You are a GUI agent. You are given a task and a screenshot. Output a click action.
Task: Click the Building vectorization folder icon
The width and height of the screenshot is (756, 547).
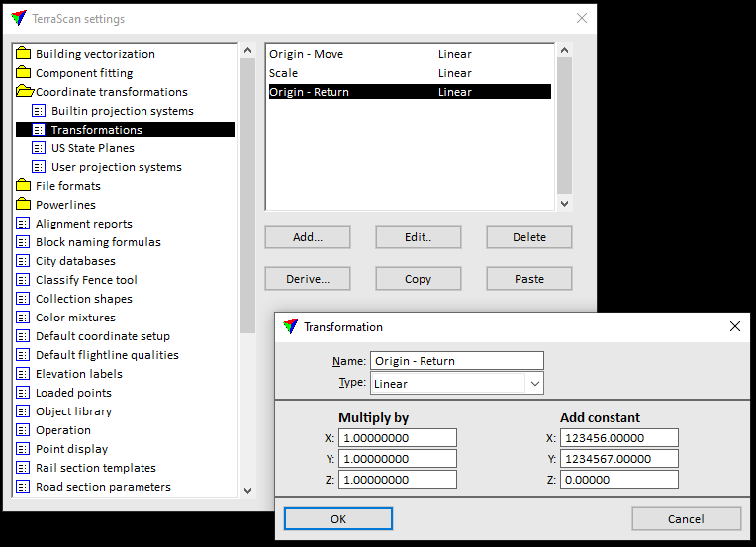24,54
